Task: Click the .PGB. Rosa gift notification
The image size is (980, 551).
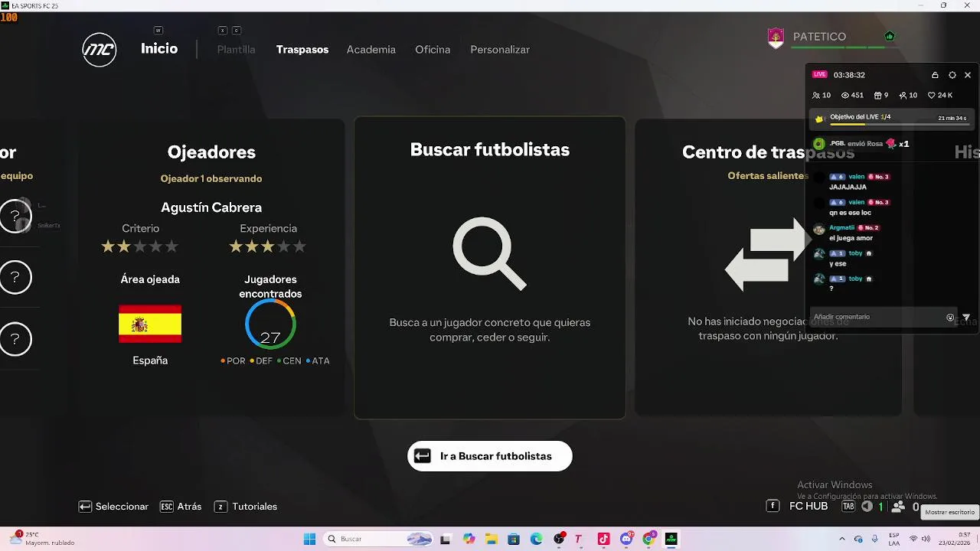Action: coord(861,144)
